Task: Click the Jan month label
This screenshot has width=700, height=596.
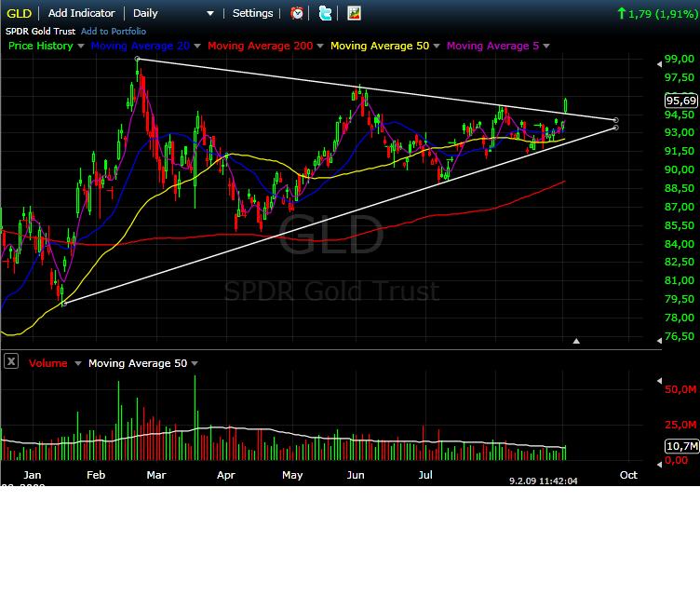Action: tap(33, 475)
